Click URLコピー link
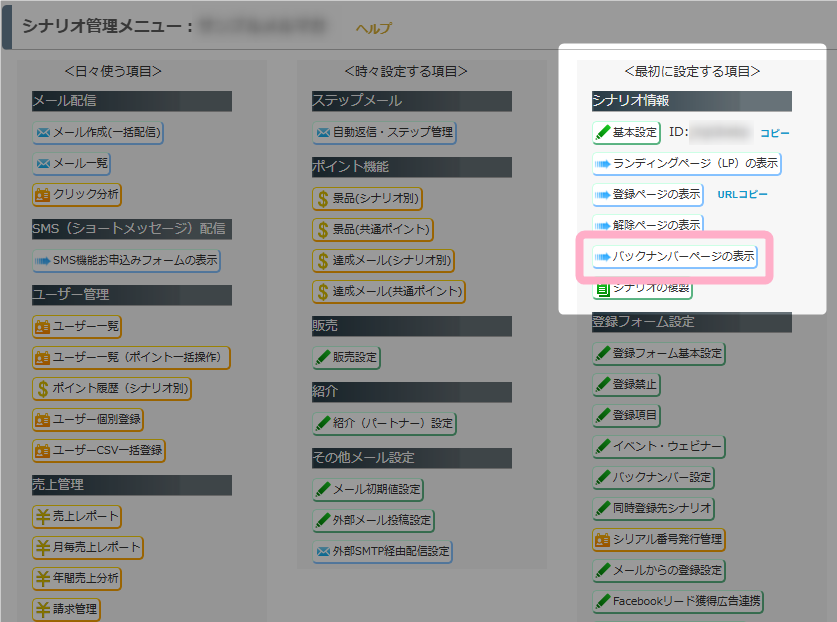The image size is (837, 622). coord(743,194)
